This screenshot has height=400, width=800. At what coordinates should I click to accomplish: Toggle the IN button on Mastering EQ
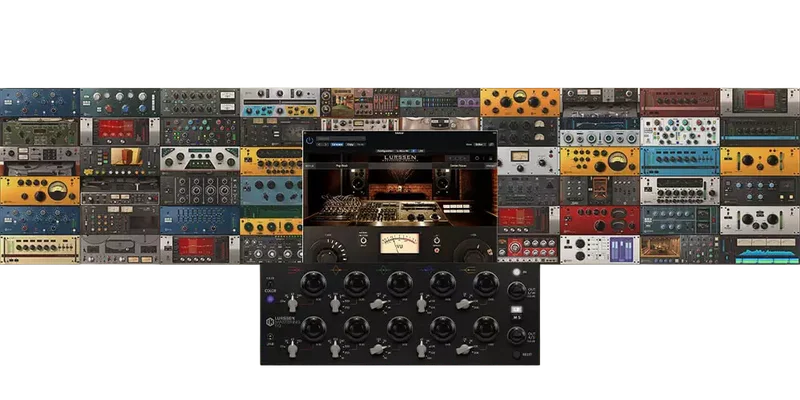[516, 272]
